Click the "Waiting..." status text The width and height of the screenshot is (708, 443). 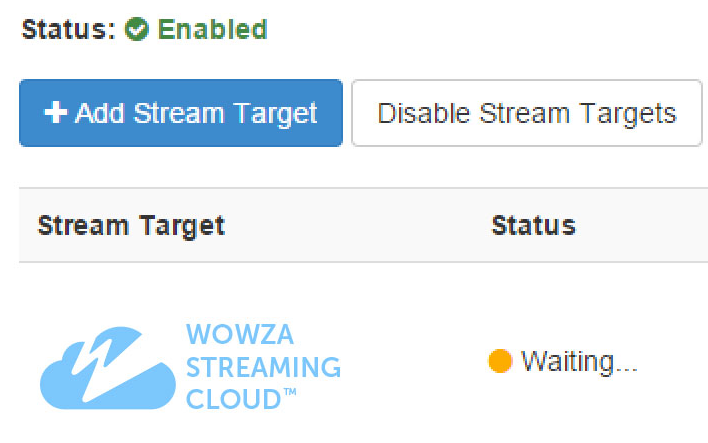pos(579,361)
